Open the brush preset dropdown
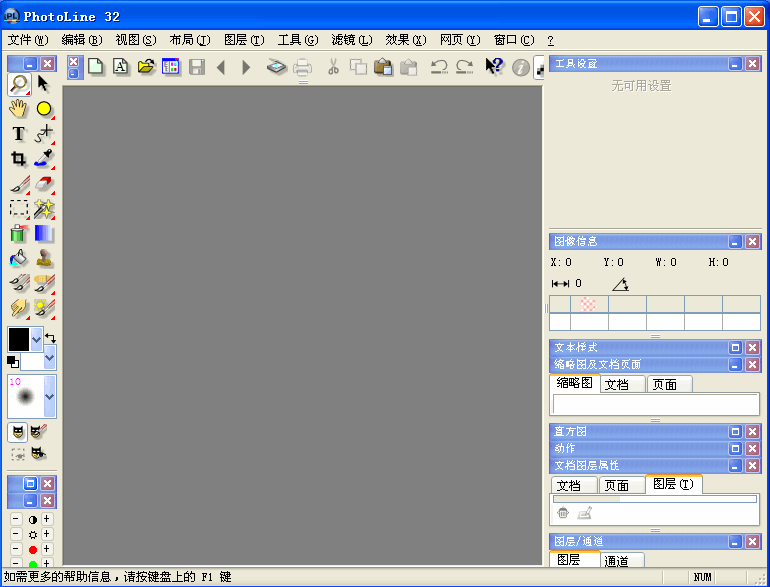Screen dimensions: 770x587 click(x=50, y=396)
